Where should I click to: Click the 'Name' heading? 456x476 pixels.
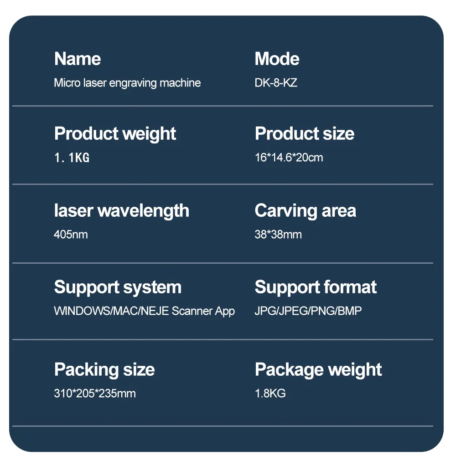[x=78, y=59]
